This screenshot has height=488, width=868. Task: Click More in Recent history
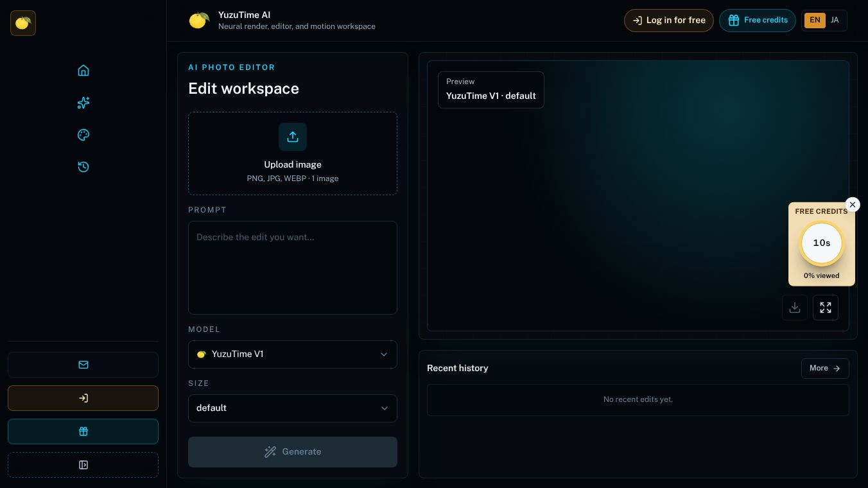pyautogui.click(x=825, y=369)
